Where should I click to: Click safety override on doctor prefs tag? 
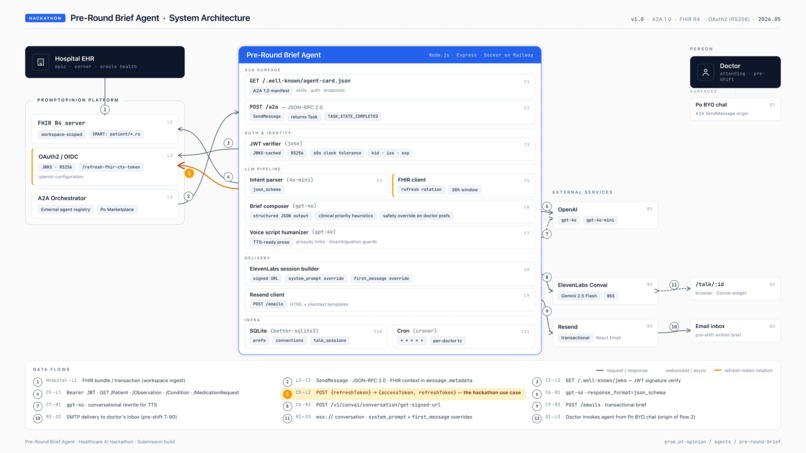point(416,216)
